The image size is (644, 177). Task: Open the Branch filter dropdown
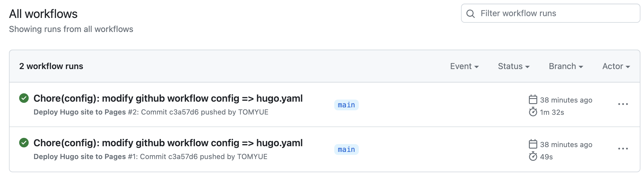pyautogui.click(x=566, y=66)
